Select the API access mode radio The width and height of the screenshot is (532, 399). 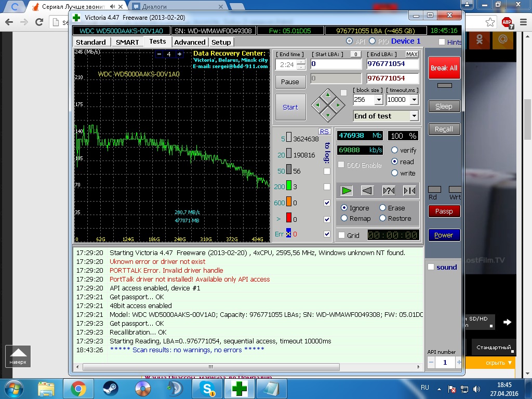pyautogui.click(x=349, y=41)
